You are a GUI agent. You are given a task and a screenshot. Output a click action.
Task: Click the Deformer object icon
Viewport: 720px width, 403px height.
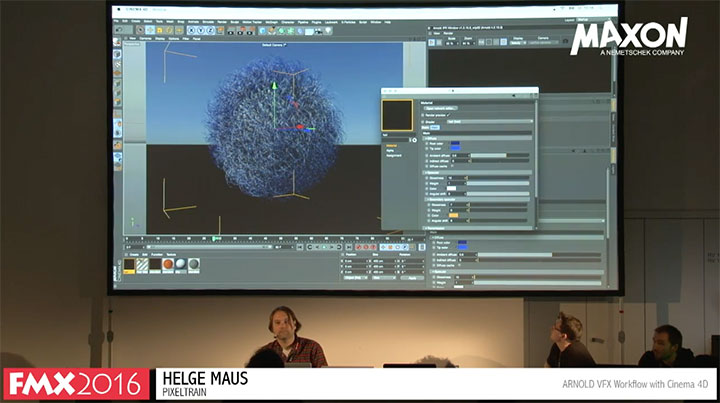pos(300,31)
